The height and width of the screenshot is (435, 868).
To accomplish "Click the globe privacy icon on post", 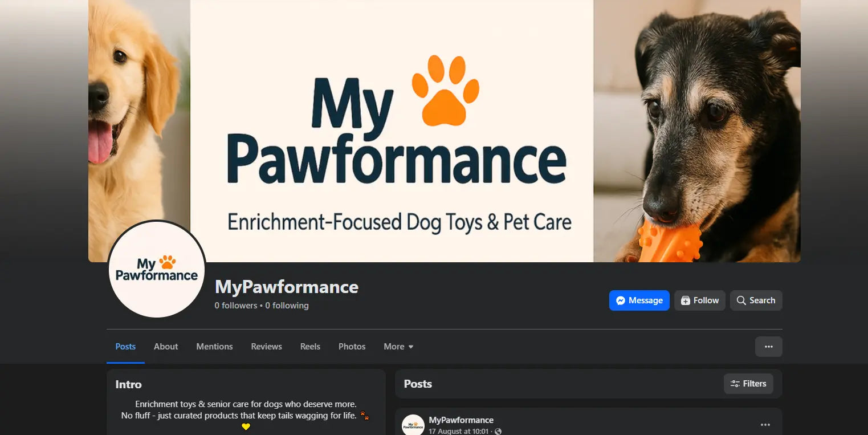I will (x=498, y=432).
